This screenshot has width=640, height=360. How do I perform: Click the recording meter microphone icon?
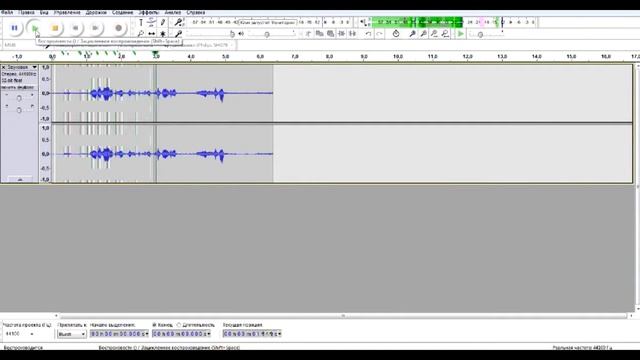pyautogui.click(x=178, y=22)
